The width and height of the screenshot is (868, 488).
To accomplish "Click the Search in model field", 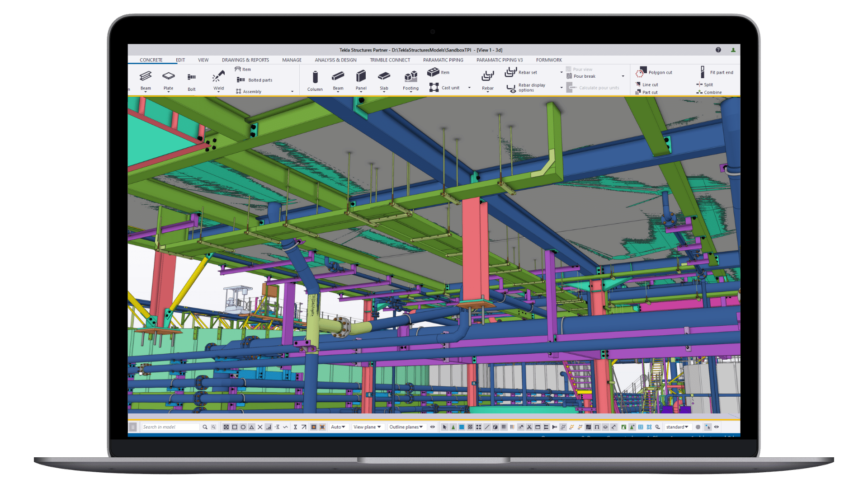I will [x=170, y=427].
